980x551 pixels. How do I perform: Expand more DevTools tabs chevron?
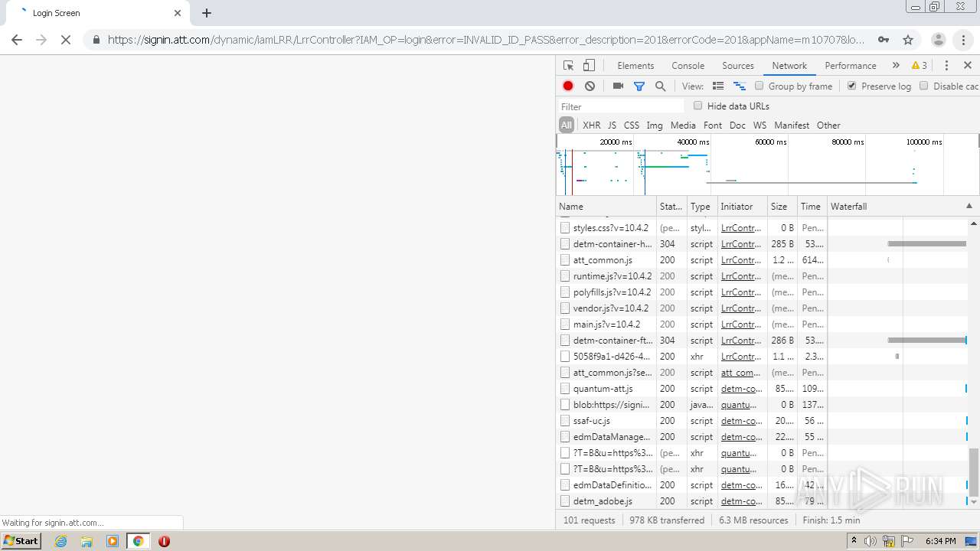pos(896,66)
